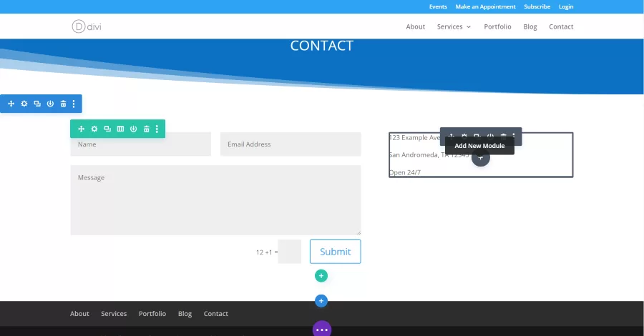This screenshot has width=644, height=336.
Task: Click the Subscribe link in top bar
Action: [537, 6]
